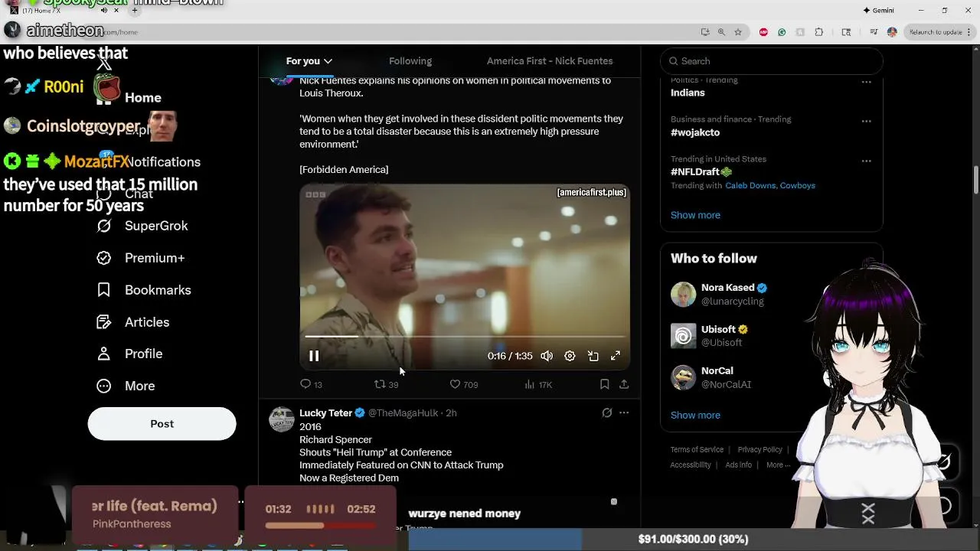Bookmark the video post
The height and width of the screenshot is (551, 980).
(604, 384)
